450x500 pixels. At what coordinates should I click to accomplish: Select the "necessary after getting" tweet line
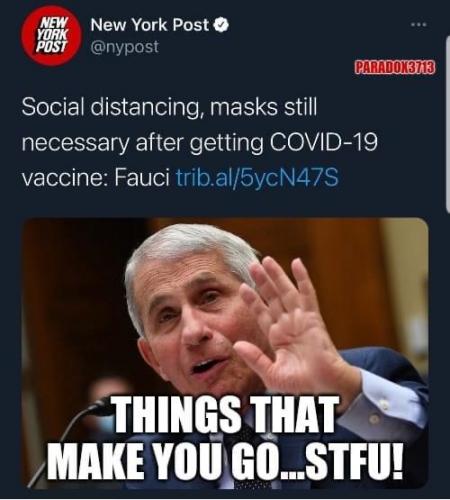tap(143, 143)
